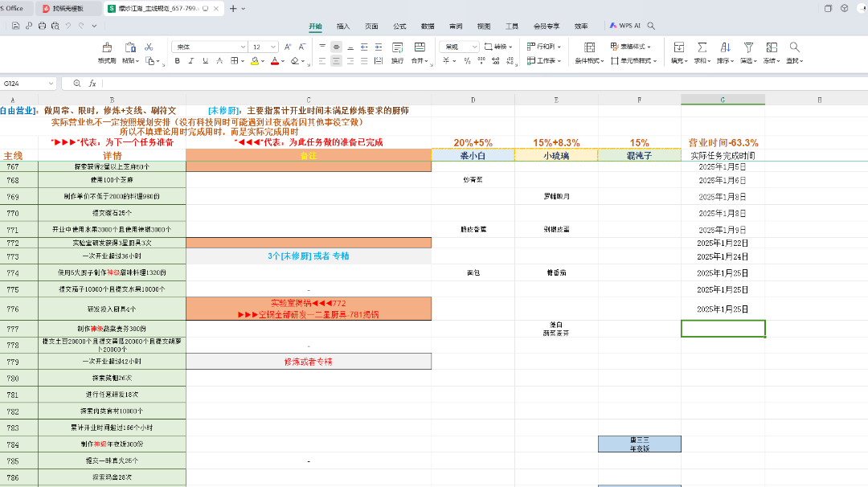This screenshot has height=487, width=868.
Task: Expand the number format dropdown (常规)
Action: pos(474,47)
